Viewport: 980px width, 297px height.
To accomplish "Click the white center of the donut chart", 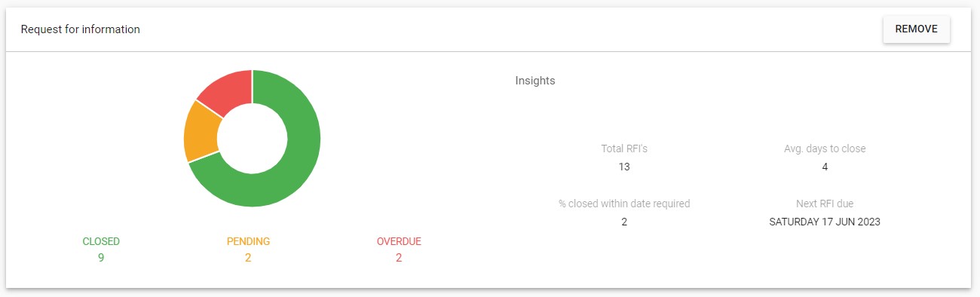I will [253, 138].
